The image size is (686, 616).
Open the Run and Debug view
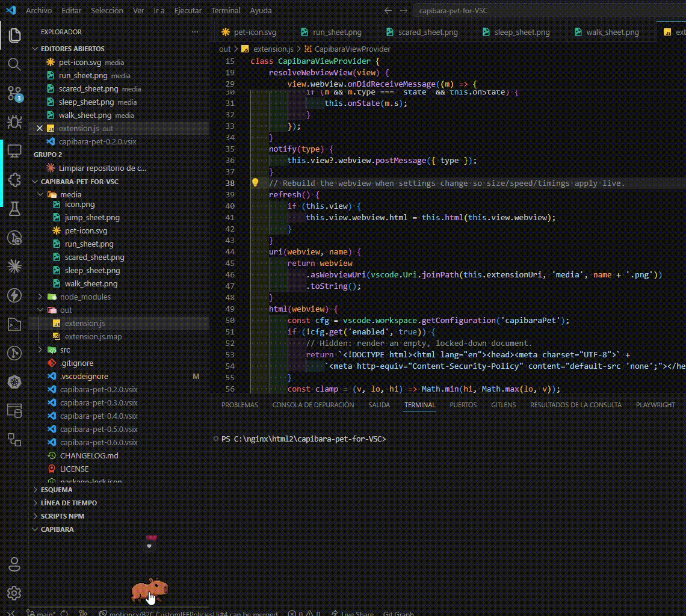point(14,122)
